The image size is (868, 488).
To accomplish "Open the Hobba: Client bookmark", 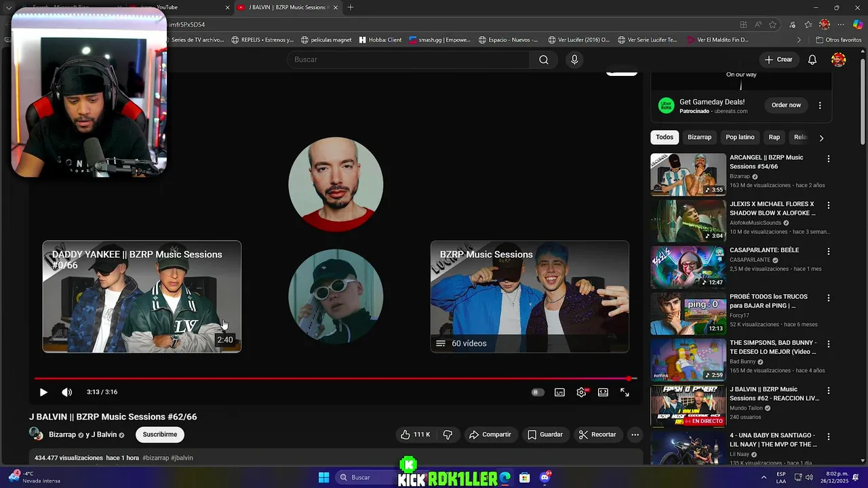I will pos(380,40).
